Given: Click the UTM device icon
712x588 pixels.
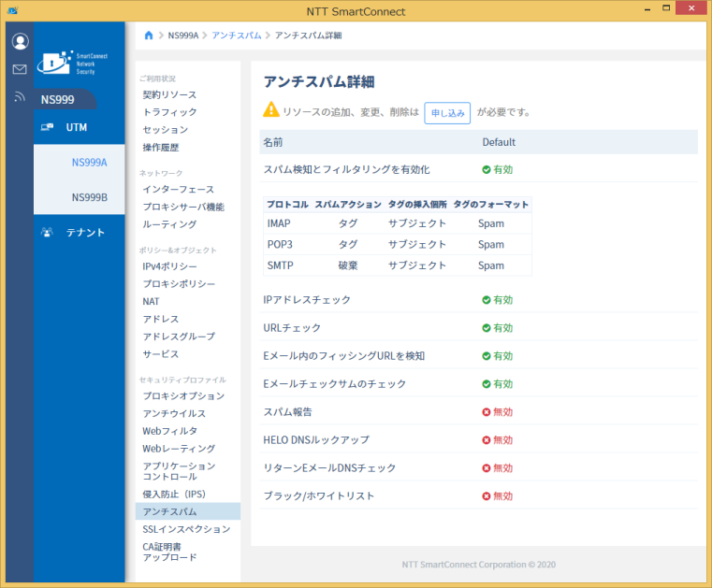Looking at the screenshot, I should click(47, 127).
